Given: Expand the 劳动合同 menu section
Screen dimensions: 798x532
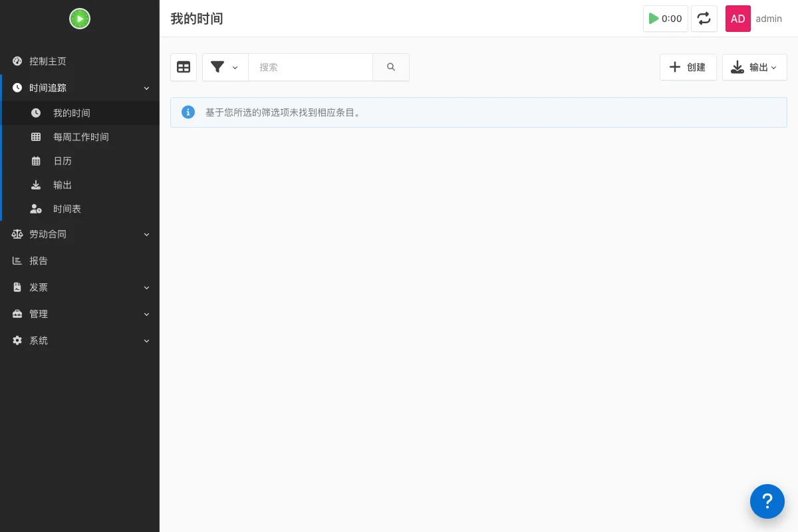Looking at the screenshot, I should tap(80, 234).
